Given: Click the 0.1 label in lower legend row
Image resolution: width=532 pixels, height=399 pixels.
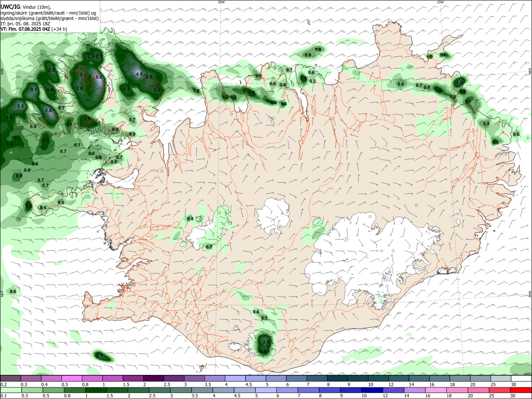Looking at the screenshot, I should tap(3, 396).
